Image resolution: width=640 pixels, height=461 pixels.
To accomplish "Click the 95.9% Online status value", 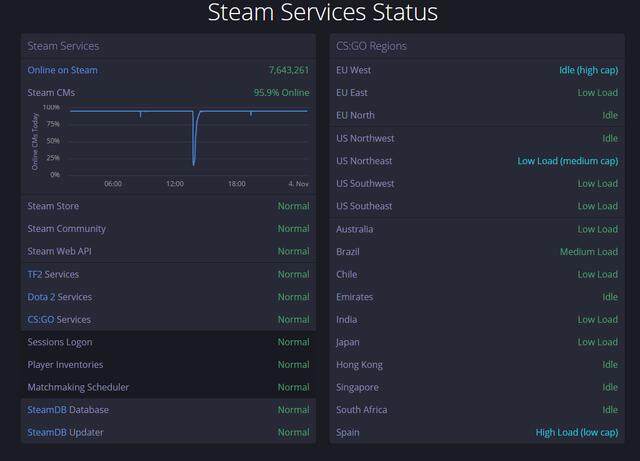I will [281, 93].
